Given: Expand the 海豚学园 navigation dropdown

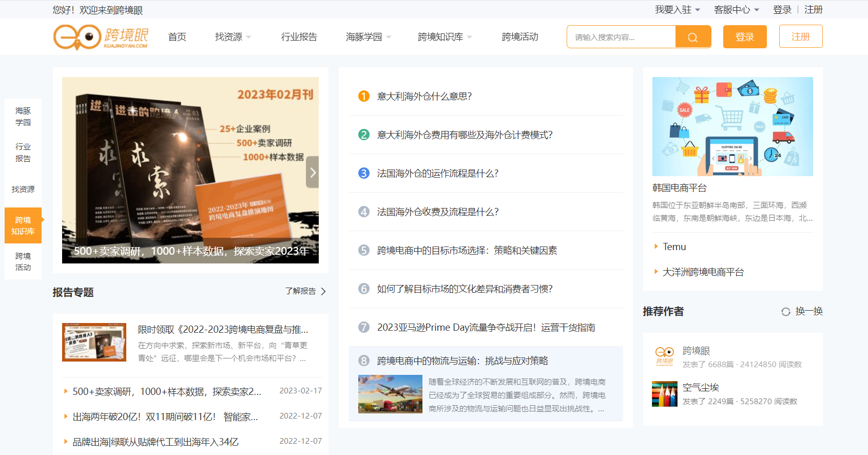Looking at the screenshot, I should coord(369,37).
